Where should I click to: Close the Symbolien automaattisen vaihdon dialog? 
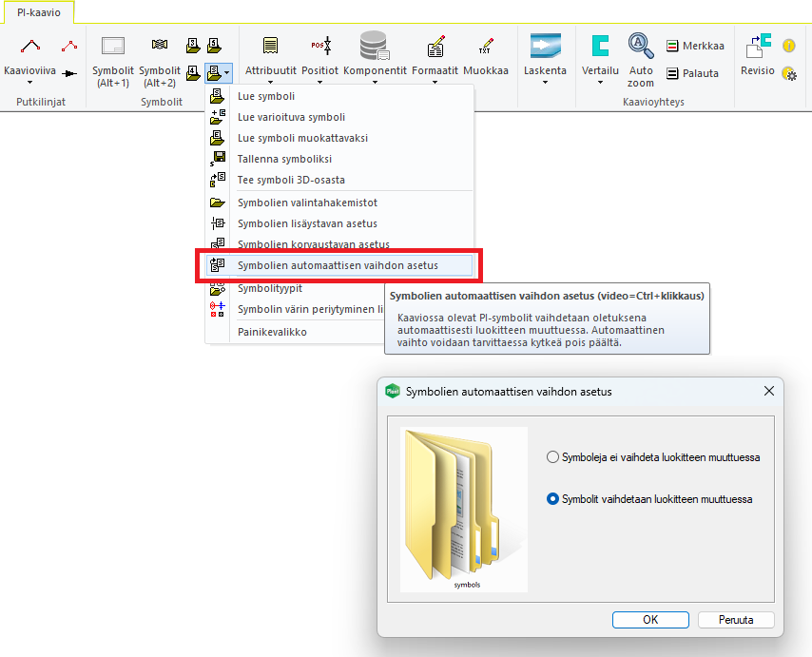769,391
